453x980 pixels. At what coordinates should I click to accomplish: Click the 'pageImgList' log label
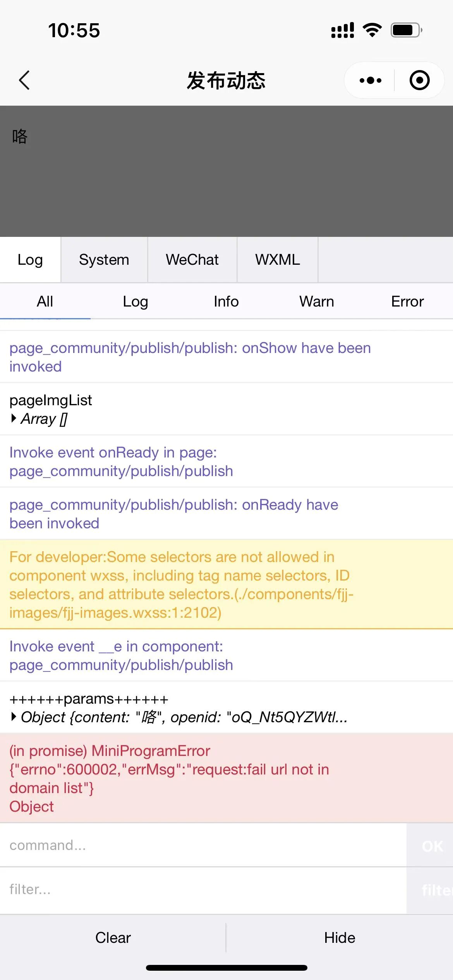[51, 400]
